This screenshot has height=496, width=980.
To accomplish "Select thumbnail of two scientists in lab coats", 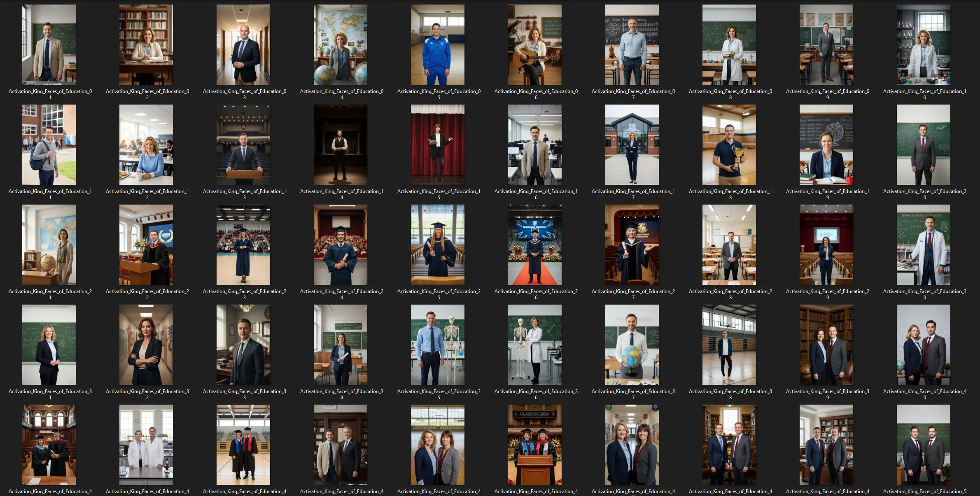I will (146, 445).
